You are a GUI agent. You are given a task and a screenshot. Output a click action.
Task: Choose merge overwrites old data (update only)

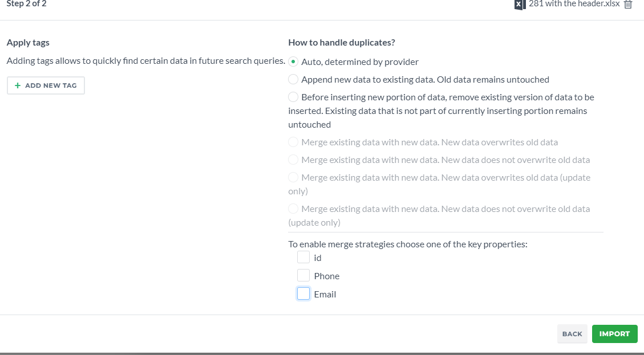(x=293, y=177)
